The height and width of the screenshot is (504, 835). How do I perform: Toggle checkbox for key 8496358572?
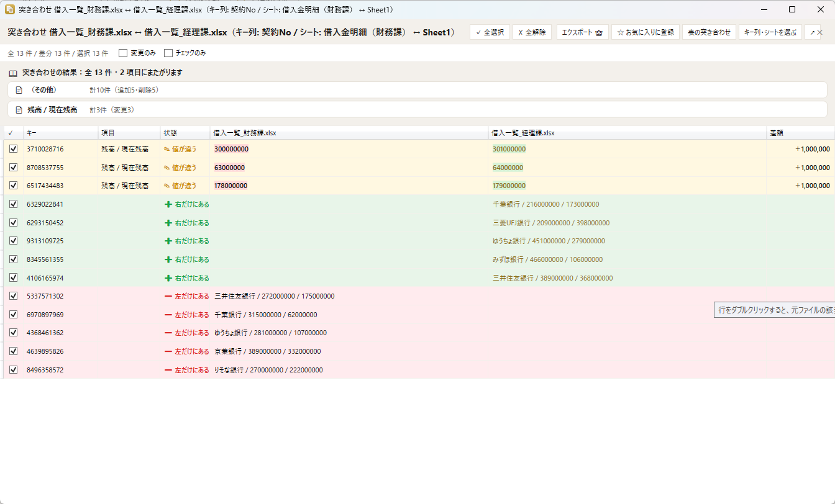(x=14, y=370)
